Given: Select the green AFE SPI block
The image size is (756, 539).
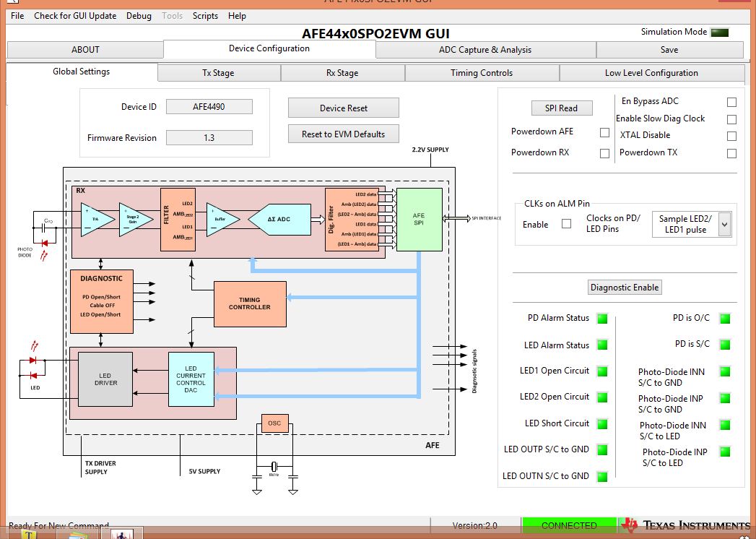Looking at the screenshot, I should pyautogui.click(x=419, y=220).
